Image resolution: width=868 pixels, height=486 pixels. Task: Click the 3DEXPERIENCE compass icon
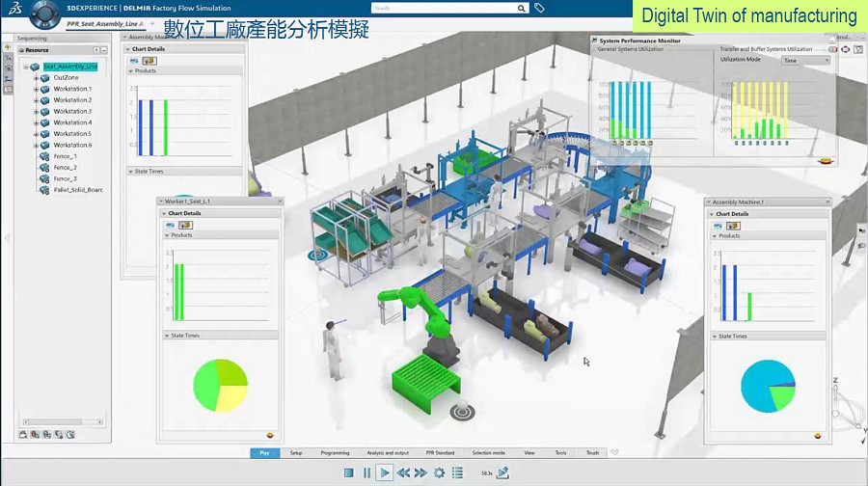(x=43, y=14)
